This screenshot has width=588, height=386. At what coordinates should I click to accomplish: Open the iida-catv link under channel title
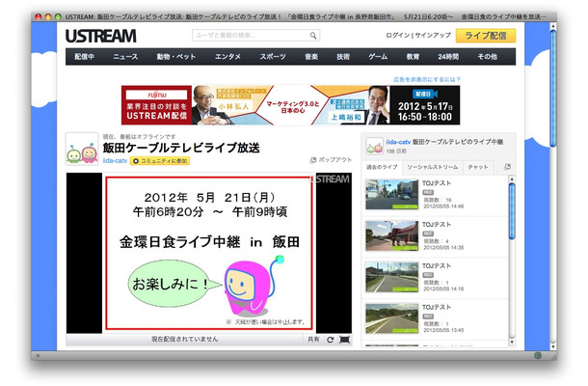(115, 161)
